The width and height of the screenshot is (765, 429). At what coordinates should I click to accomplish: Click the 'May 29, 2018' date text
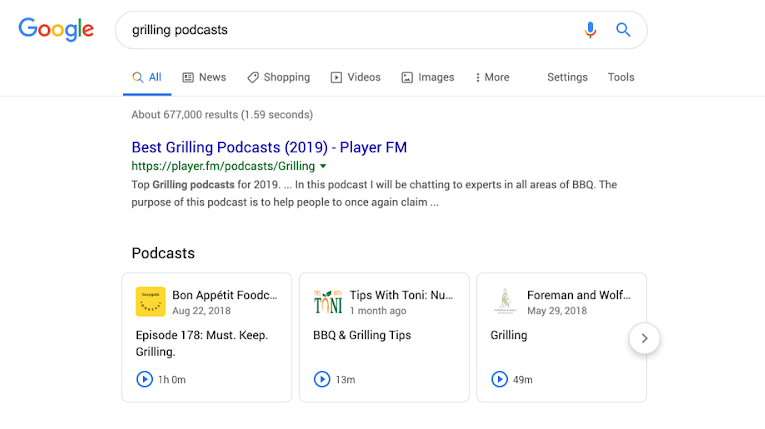(557, 311)
